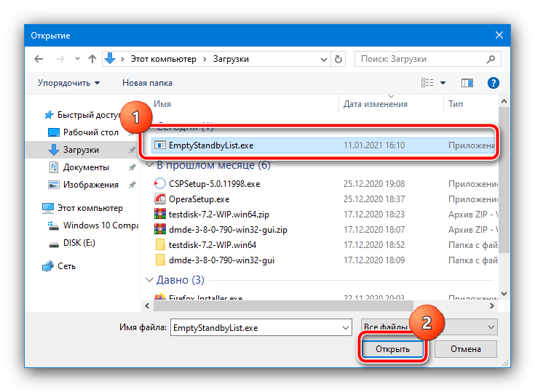Open view options dropdown arrow
Screen dimensions: 535x392
click(x=443, y=83)
